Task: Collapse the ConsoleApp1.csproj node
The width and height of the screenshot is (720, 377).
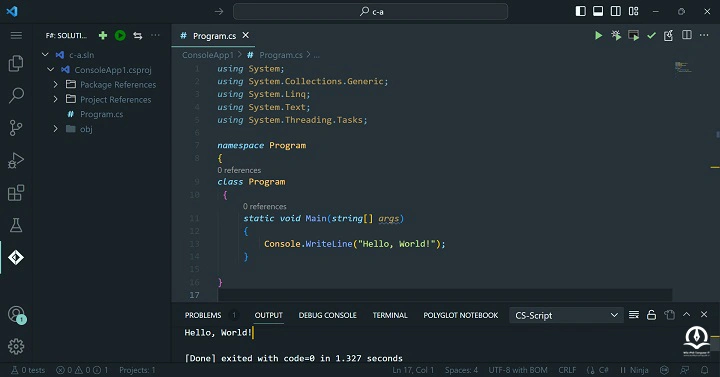Action: 51,69
